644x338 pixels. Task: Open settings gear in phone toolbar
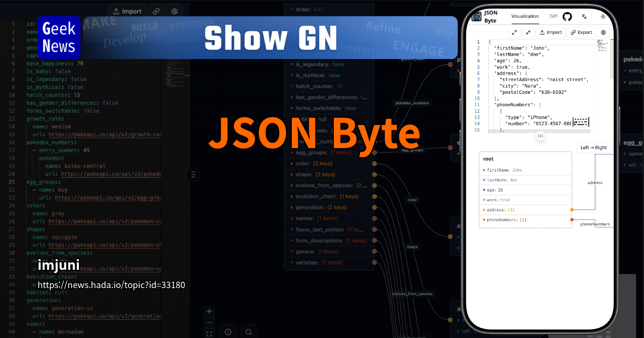604,32
